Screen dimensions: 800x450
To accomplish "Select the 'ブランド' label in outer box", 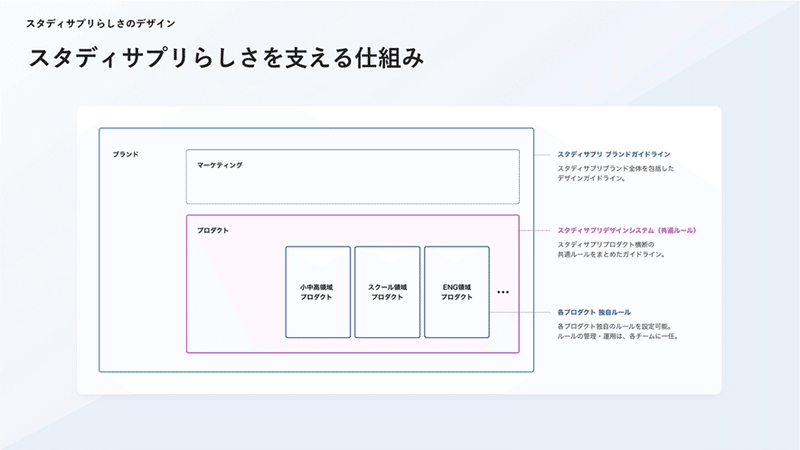I will (126, 154).
